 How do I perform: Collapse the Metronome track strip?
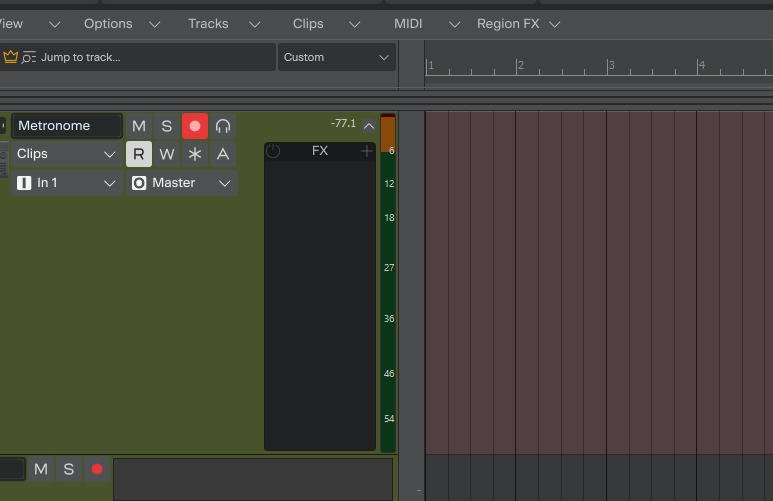click(x=369, y=126)
